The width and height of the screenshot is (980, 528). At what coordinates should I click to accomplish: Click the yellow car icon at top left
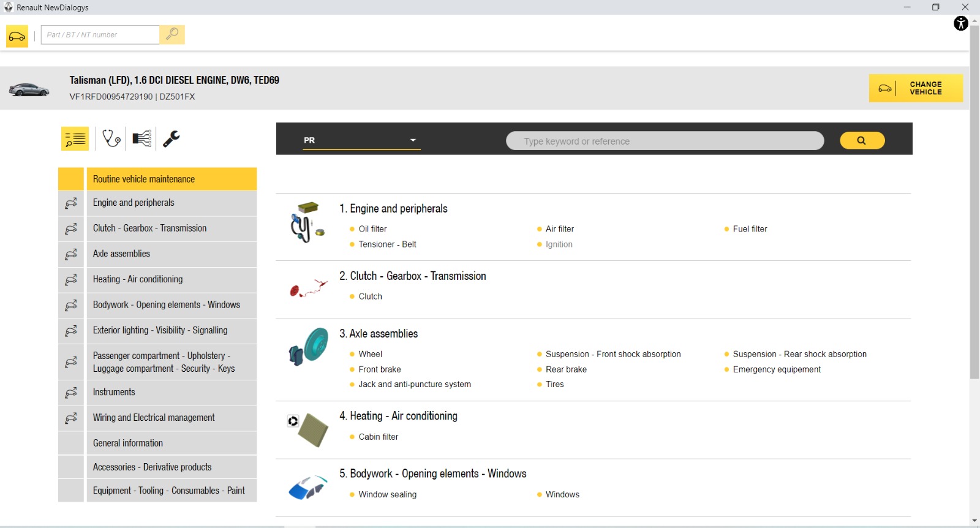coord(17,36)
